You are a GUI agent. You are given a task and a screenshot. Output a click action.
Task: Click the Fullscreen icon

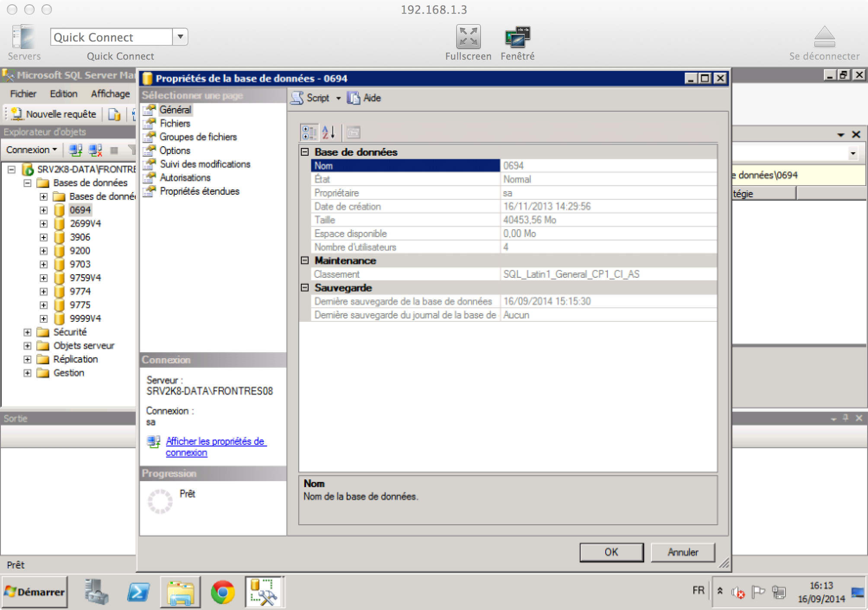coord(468,37)
